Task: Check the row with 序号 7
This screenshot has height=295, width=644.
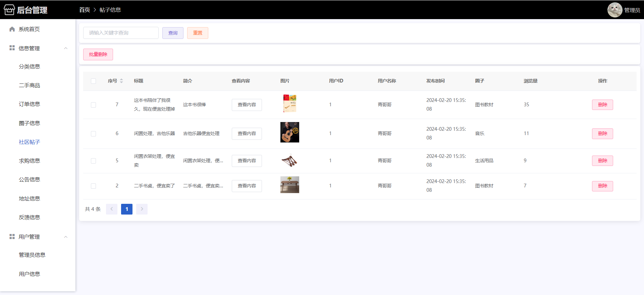Action: tap(93, 105)
